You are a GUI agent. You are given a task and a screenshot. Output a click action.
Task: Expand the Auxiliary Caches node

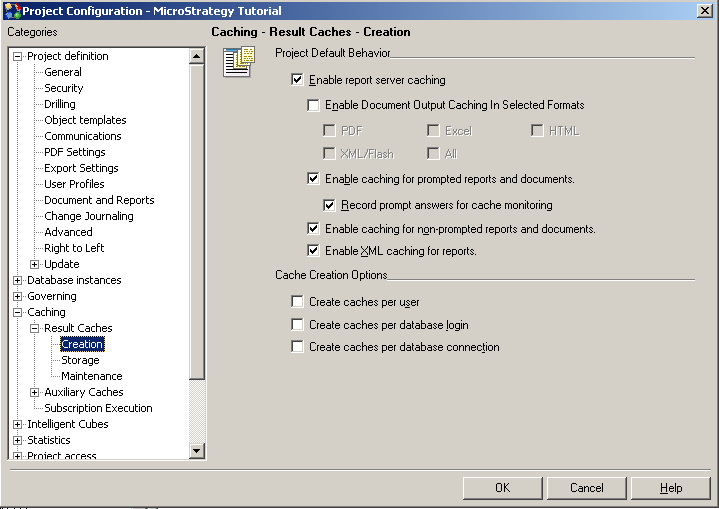[34, 392]
